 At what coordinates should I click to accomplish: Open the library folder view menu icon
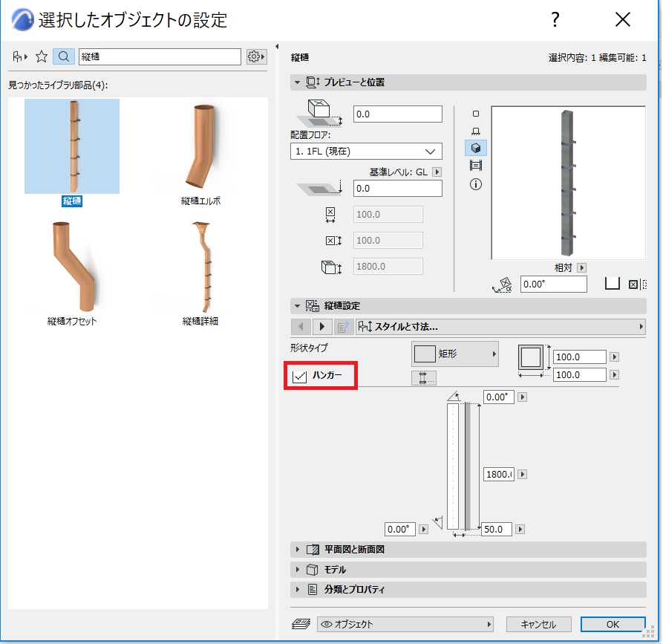click(x=19, y=56)
